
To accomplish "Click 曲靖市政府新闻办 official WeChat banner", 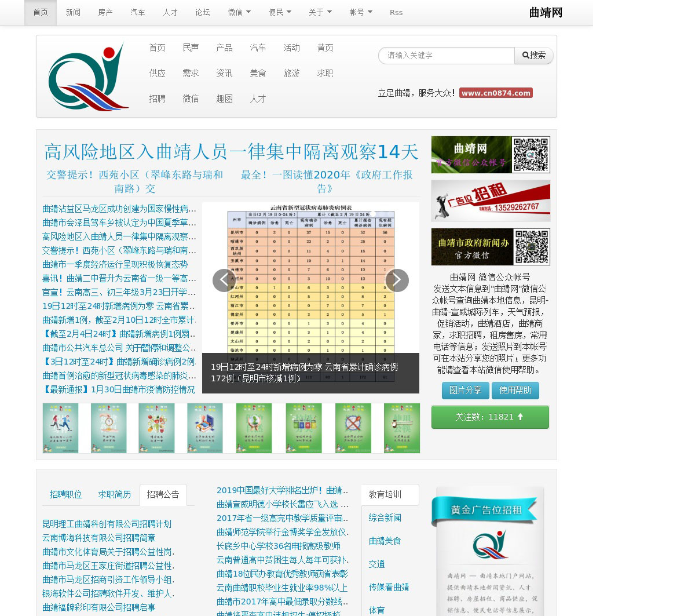I will tap(491, 247).
